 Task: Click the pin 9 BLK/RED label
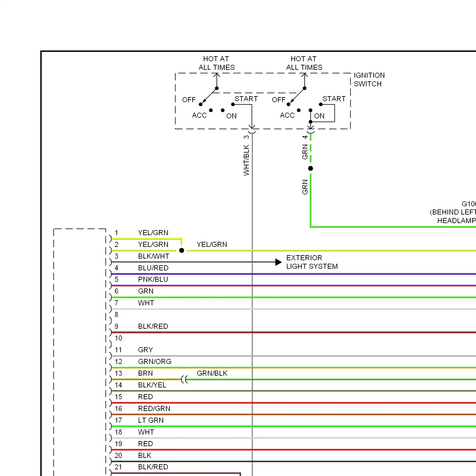[153, 326]
